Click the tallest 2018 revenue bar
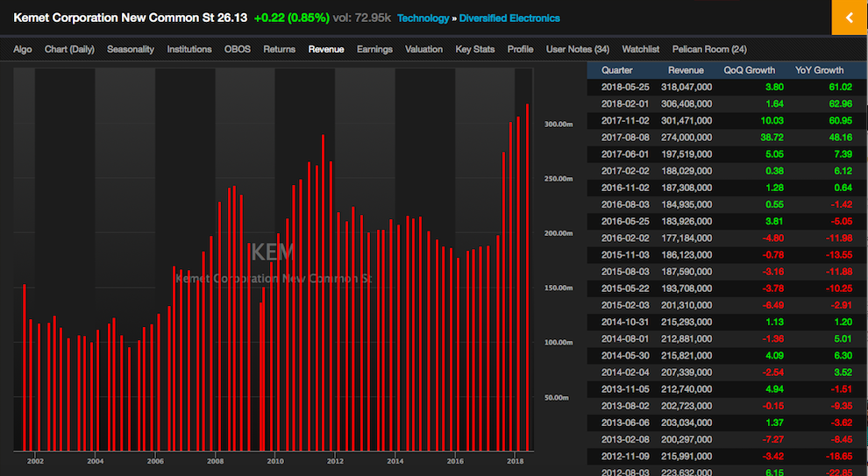 (x=527, y=277)
